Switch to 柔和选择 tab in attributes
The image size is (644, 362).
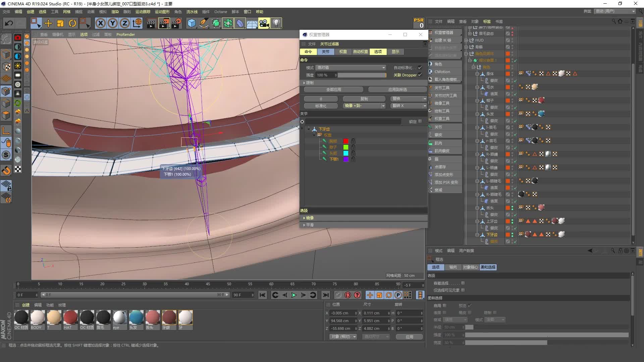488,267
